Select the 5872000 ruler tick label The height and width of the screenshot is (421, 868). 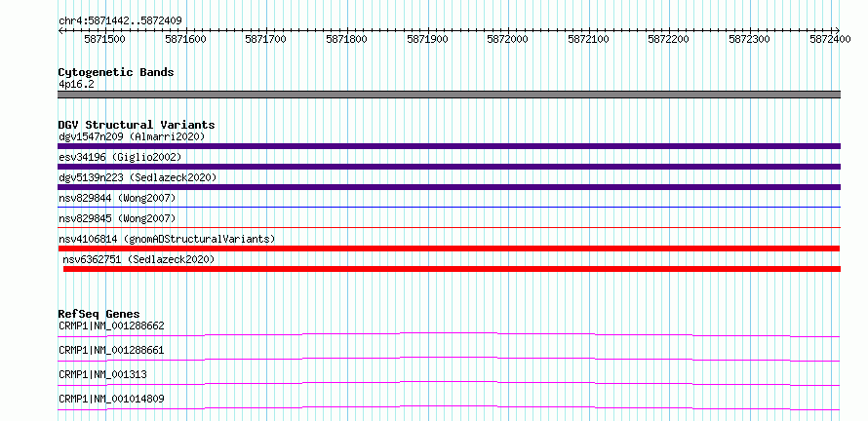click(x=507, y=39)
